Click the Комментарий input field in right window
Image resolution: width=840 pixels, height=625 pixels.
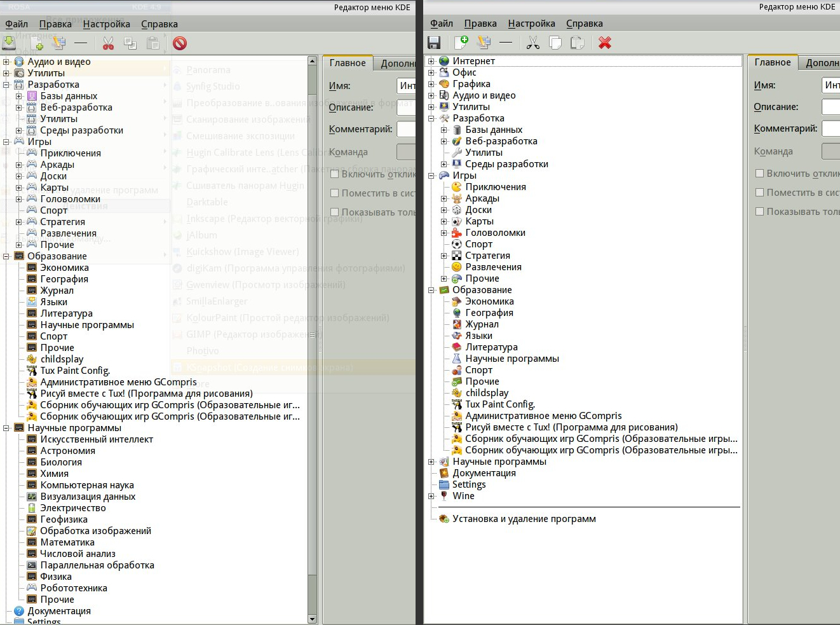pos(831,128)
